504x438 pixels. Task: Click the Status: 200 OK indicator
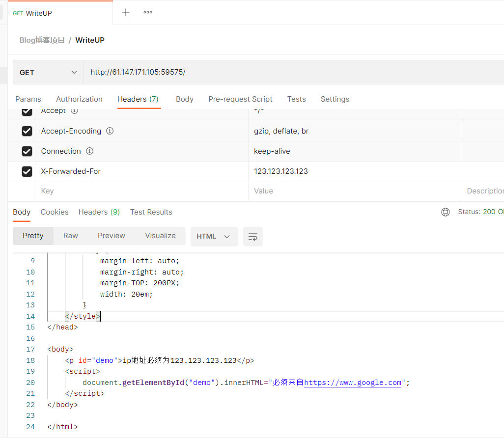tap(481, 212)
